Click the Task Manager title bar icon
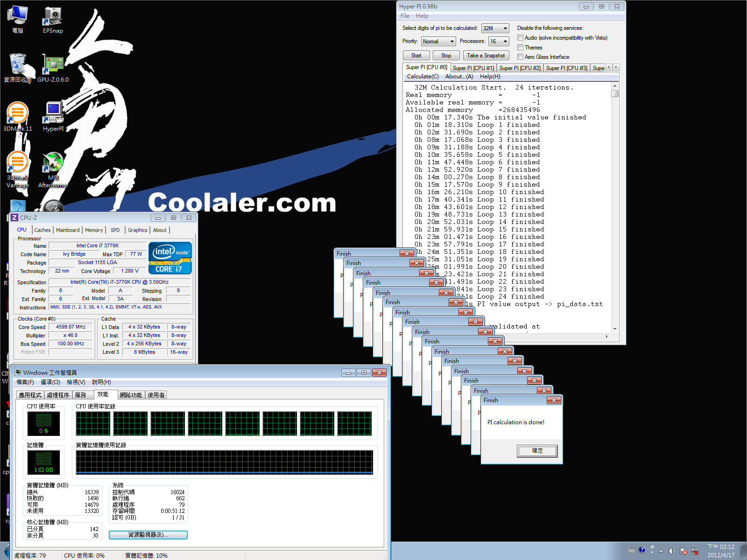Viewport: 747px width, 560px height. [x=18, y=372]
